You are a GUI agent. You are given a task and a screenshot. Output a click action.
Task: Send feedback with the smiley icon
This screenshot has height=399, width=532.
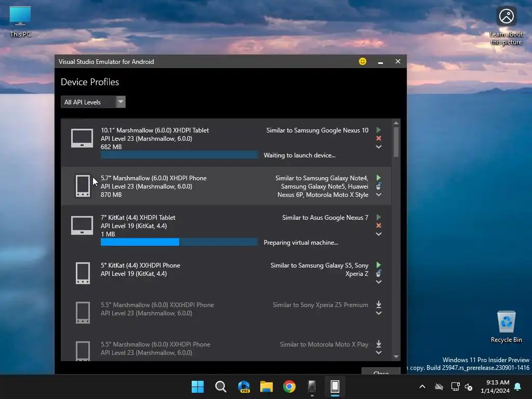coord(363,61)
